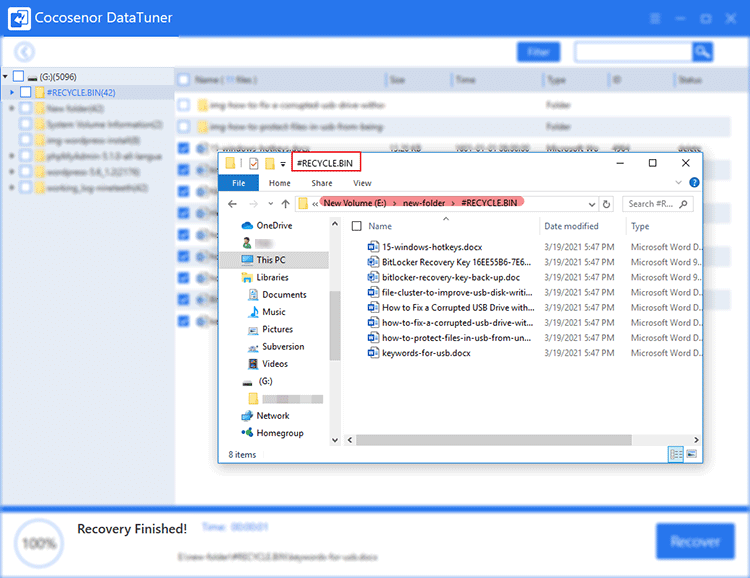This screenshot has width=750, height=578.
Task: Open the quick access toolbar dropdown arrow
Action: click(283, 164)
